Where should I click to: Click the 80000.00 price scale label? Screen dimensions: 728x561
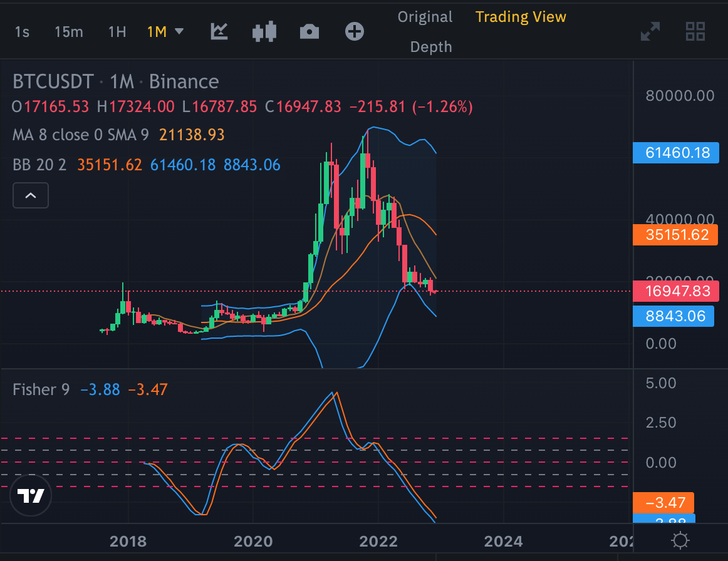point(680,96)
